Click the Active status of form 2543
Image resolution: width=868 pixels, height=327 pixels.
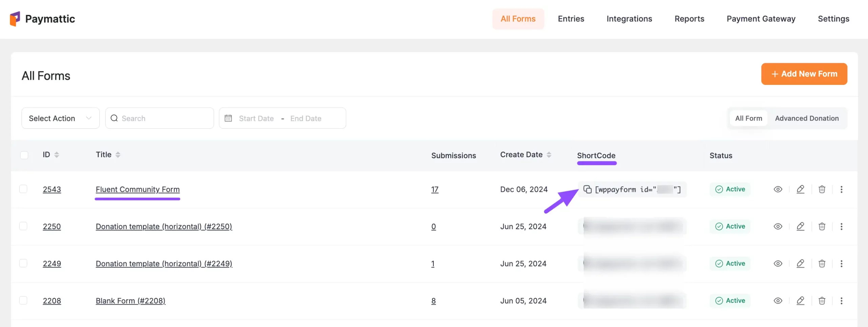tap(730, 189)
